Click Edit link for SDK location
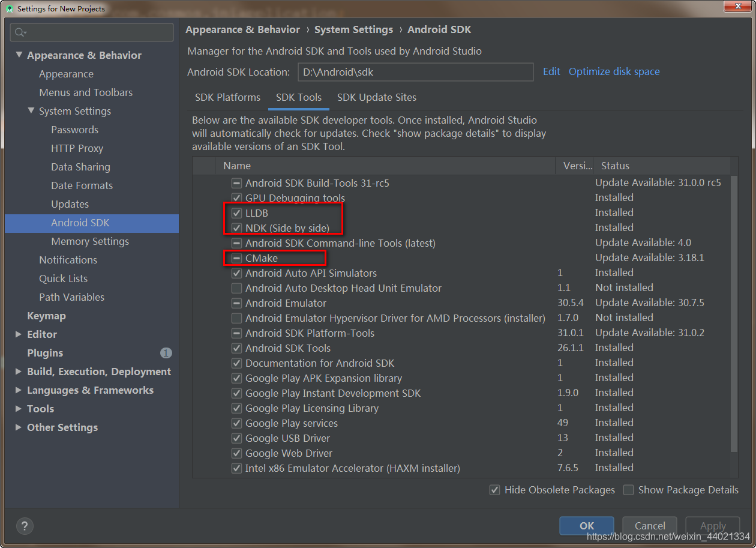The height and width of the screenshot is (548, 756). [551, 71]
